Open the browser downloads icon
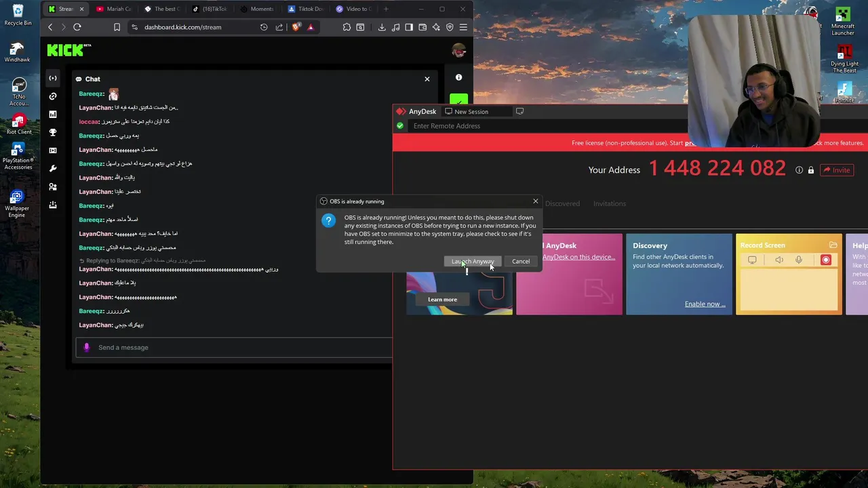Viewport: 868px width, 488px height. click(382, 27)
